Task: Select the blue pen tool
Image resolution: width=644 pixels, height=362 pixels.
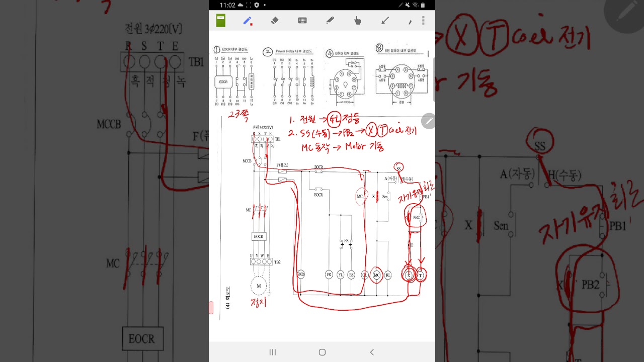Action: pyautogui.click(x=248, y=21)
